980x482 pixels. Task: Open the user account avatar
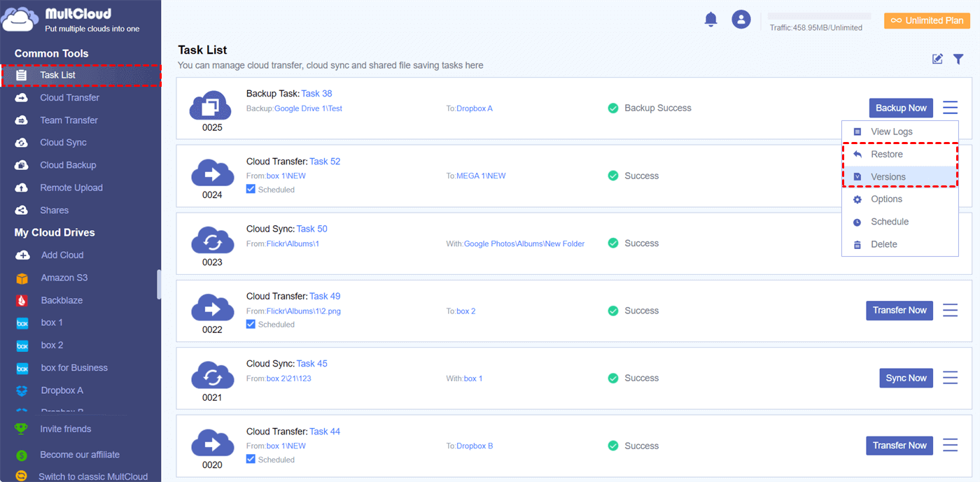[741, 20]
